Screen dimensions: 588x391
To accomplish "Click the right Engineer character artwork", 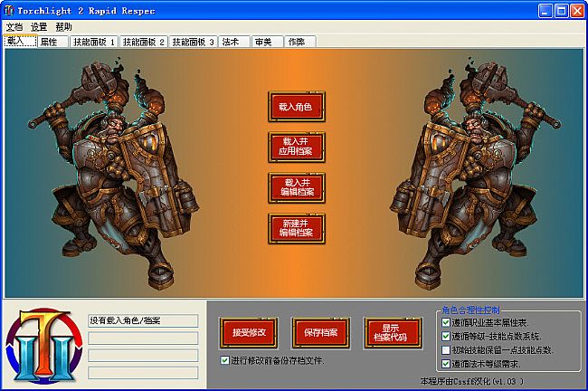I will [476, 175].
